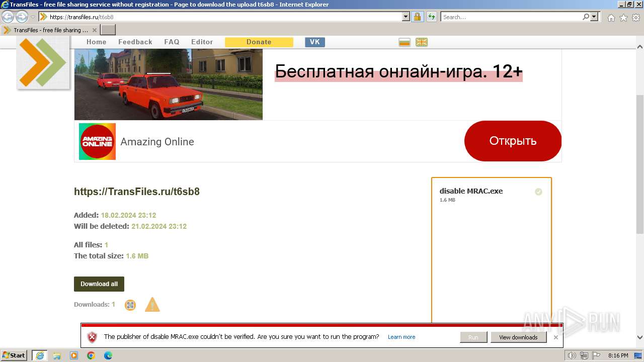
Task: Open a new blank tab
Action: (x=108, y=30)
